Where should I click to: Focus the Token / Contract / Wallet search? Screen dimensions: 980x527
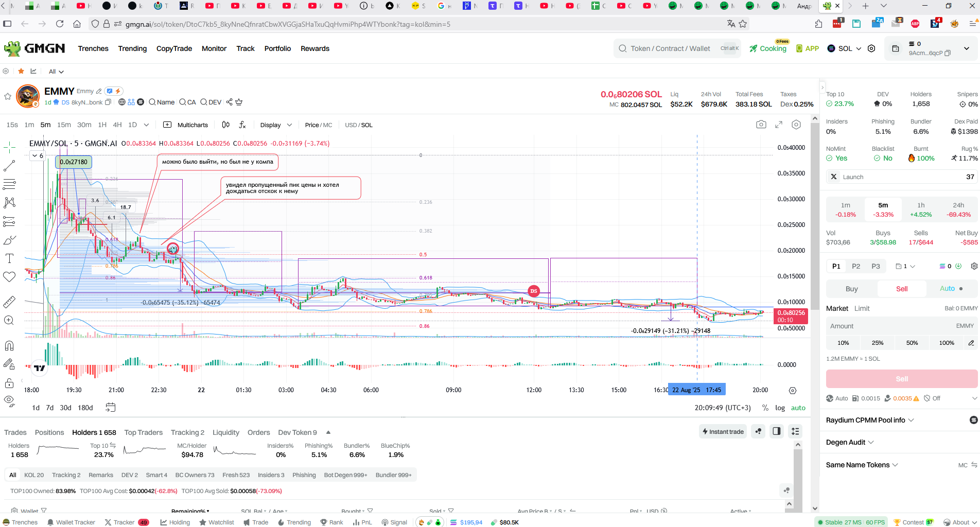pyautogui.click(x=677, y=48)
